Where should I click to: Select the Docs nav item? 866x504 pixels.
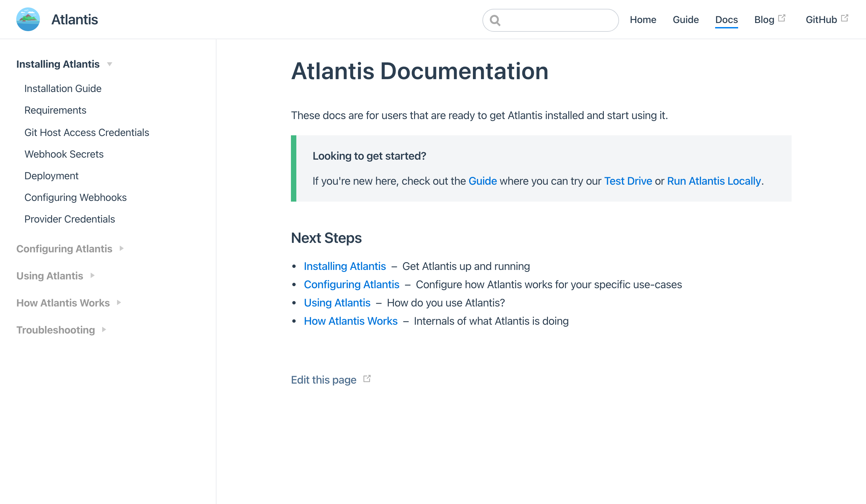(727, 20)
